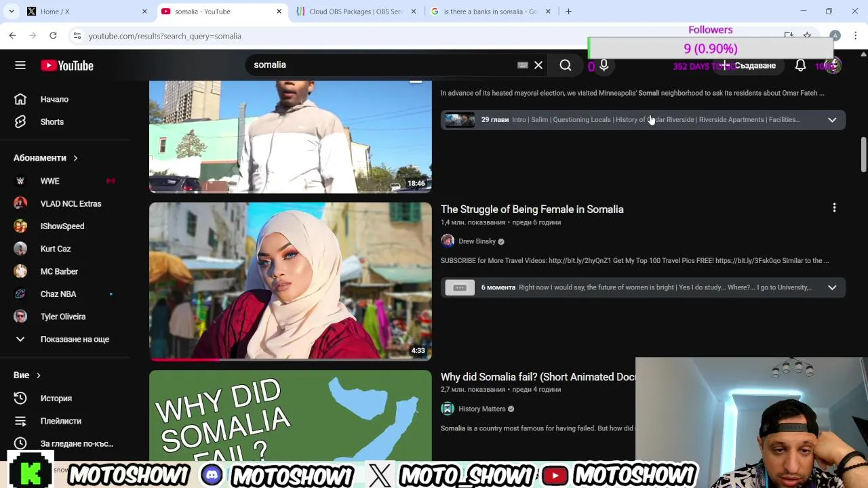Viewport: 868px width, 488px height.
Task: Open the on-screen keyboard icon in search box
Action: [x=523, y=65]
